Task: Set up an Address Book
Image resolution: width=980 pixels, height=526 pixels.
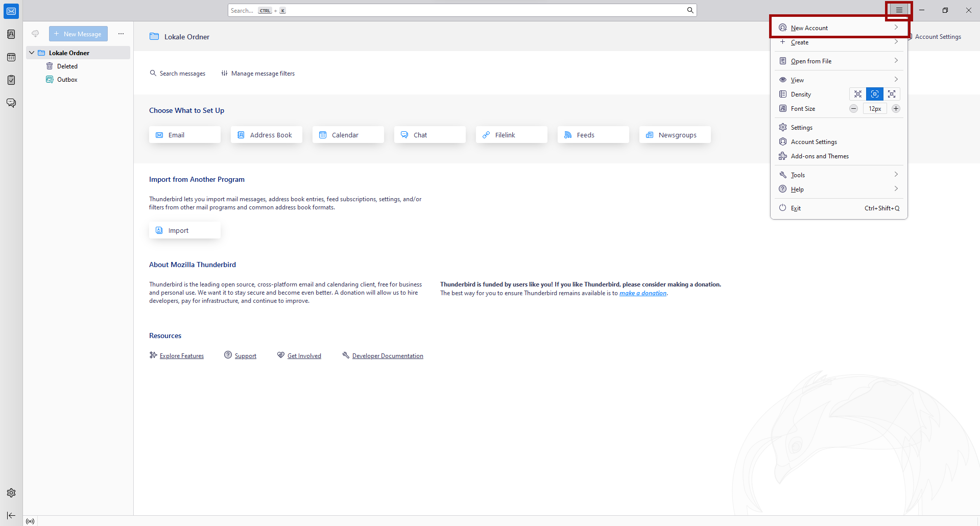Action: (x=267, y=135)
